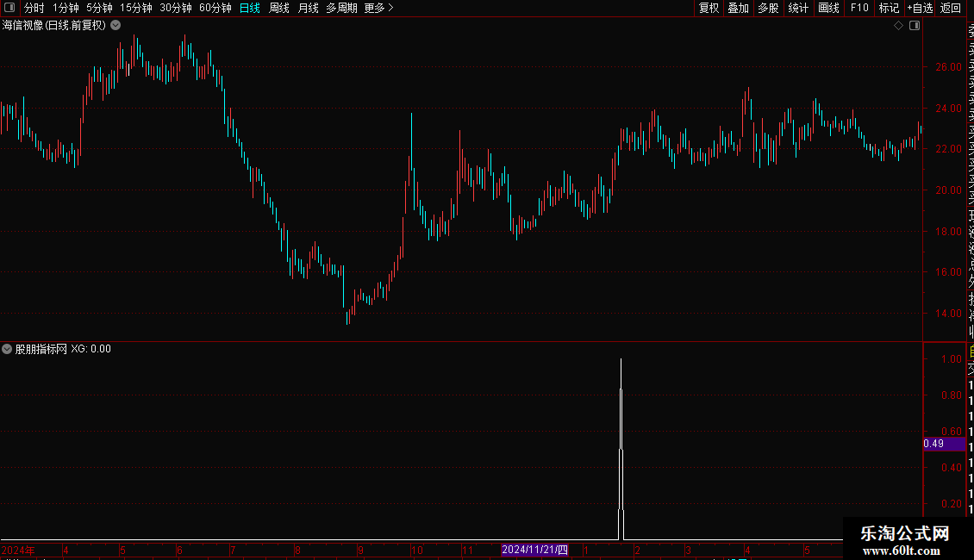This screenshot has height=560, width=974.
Task: Open the 多股 multi-stock view
Action: tap(768, 8)
